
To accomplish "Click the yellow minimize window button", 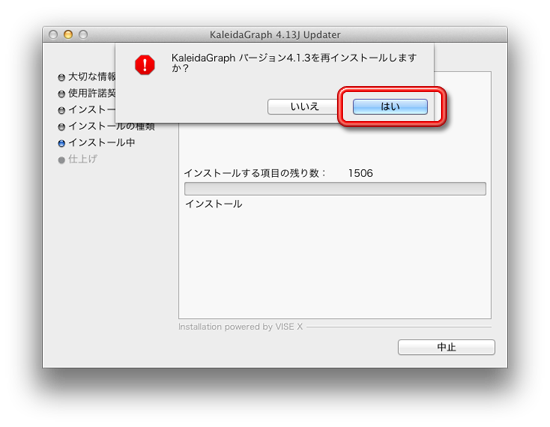I will pos(68,34).
